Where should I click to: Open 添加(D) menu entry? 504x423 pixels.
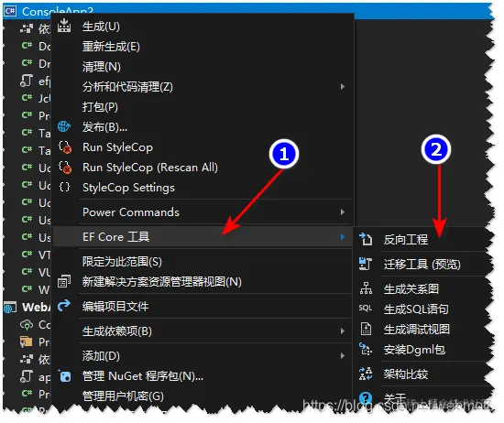coord(203,355)
